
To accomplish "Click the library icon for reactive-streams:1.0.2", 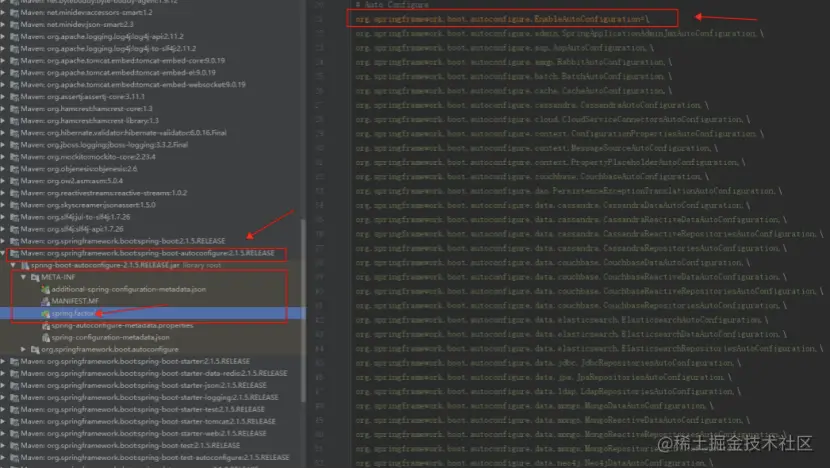I will [15, 193].
